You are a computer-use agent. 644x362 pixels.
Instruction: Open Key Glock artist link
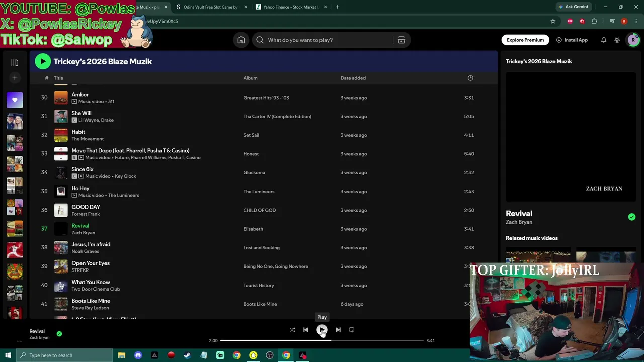(x=125, y=176)
